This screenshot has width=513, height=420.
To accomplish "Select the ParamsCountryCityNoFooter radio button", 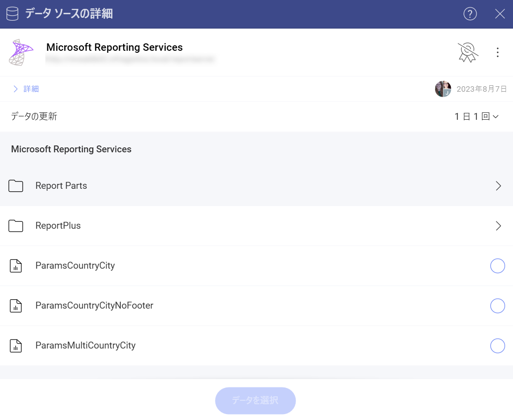I will click(497, 306).
